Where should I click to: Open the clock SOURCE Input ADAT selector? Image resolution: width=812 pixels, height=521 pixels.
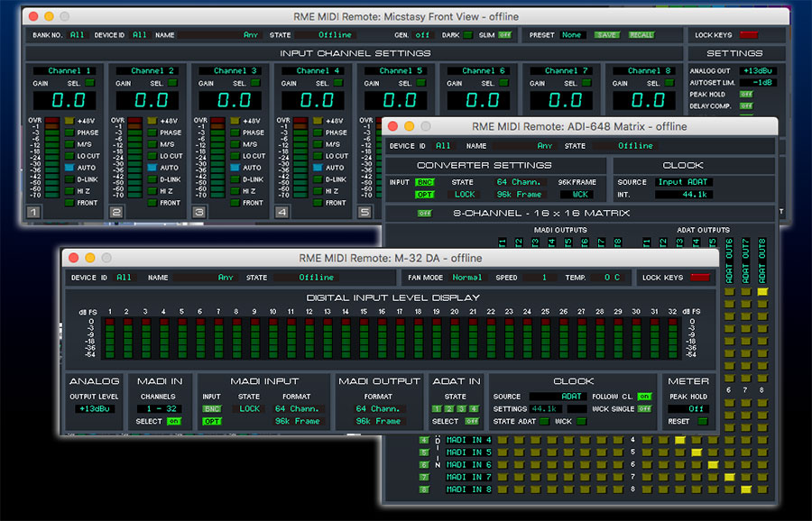tap(683, 182)
